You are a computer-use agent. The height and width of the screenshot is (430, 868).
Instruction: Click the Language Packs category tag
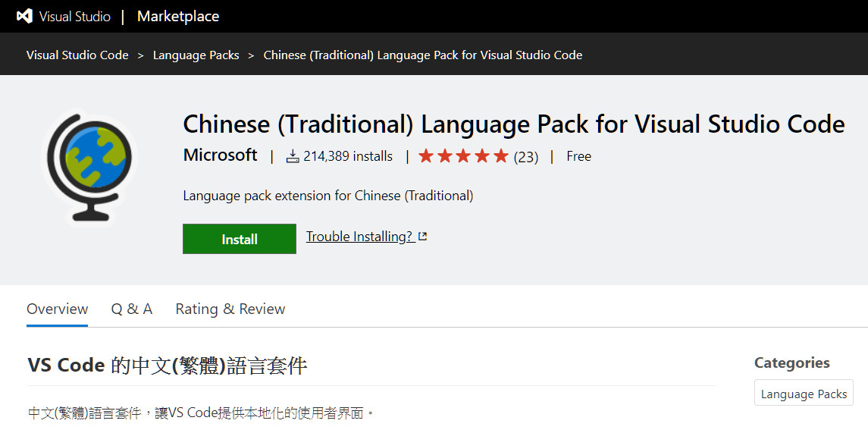[x=804, y=394]
